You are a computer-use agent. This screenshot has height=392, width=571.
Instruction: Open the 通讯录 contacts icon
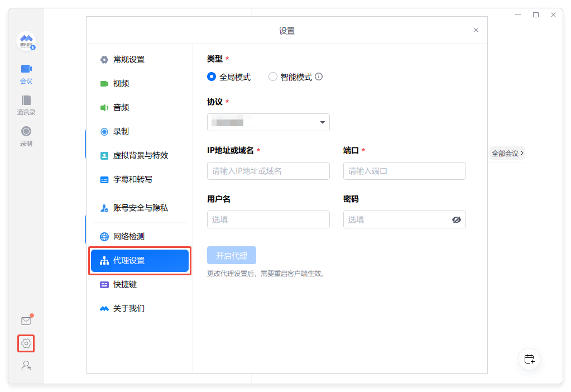tap(26, 106)
